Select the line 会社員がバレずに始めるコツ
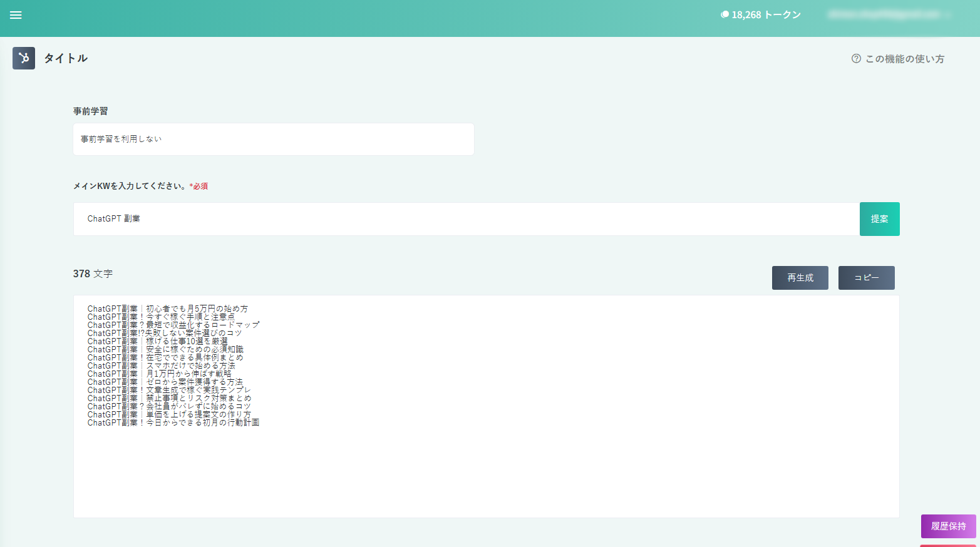The width and height of the screenshot is (980, 547). (x=170, y=407)
